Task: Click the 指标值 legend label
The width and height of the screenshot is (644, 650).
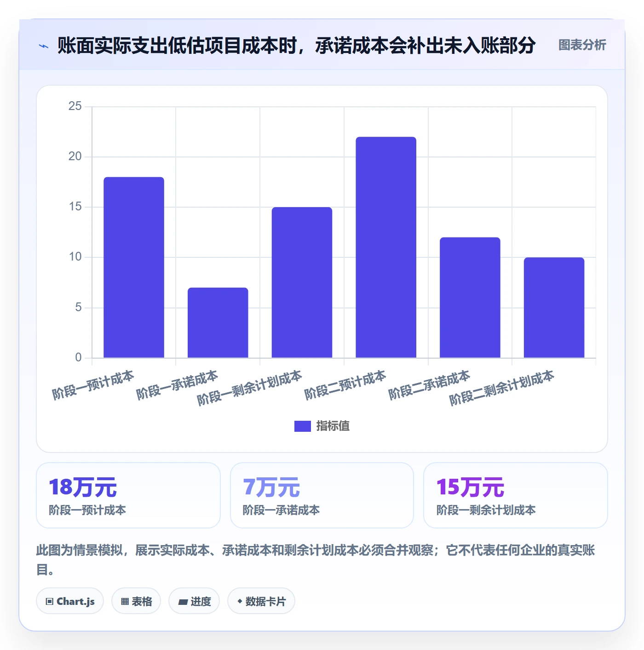Action: tap(333, 426)
